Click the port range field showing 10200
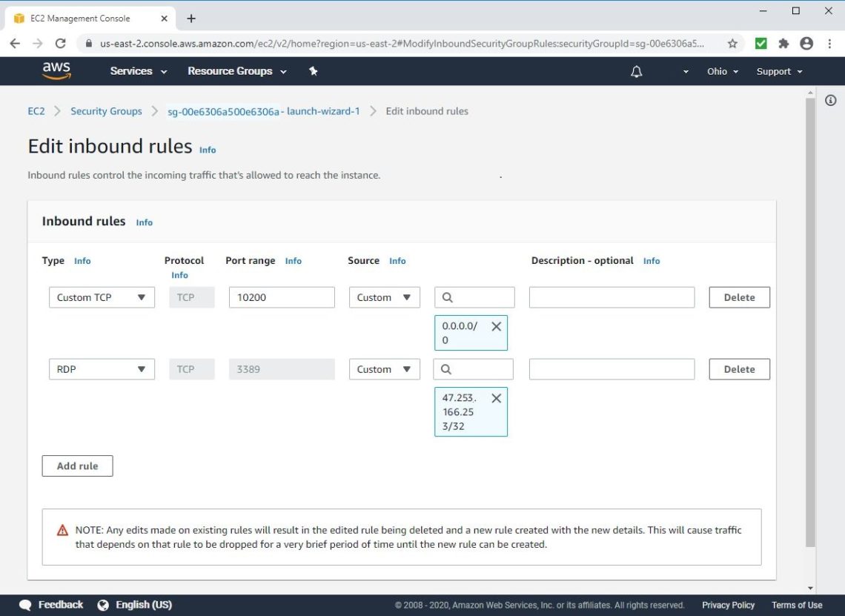This screenshot has height=616, width=845. (x=282, y=297)
